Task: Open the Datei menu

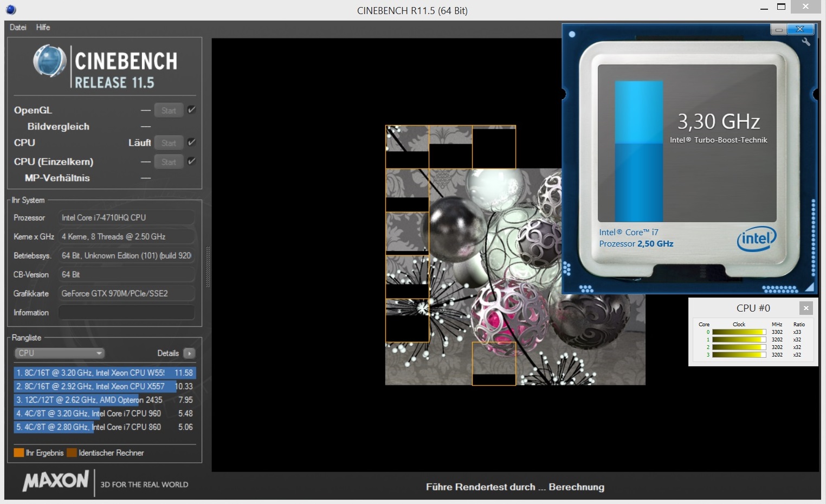Action: click(18, 27)
